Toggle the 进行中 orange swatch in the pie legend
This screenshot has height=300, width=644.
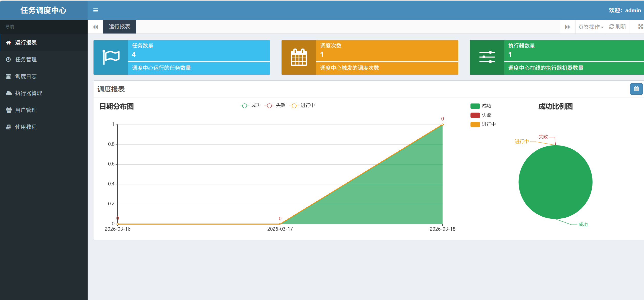475,124
